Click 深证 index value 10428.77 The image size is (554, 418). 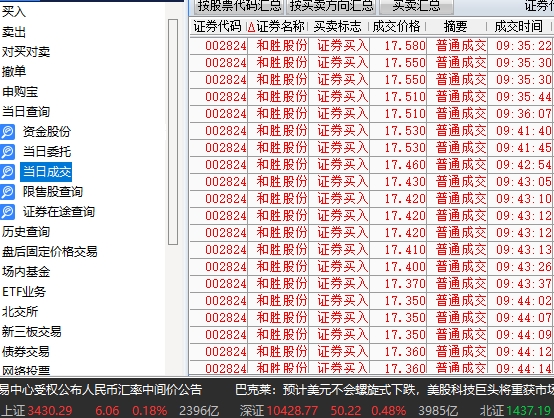point(293,411)
